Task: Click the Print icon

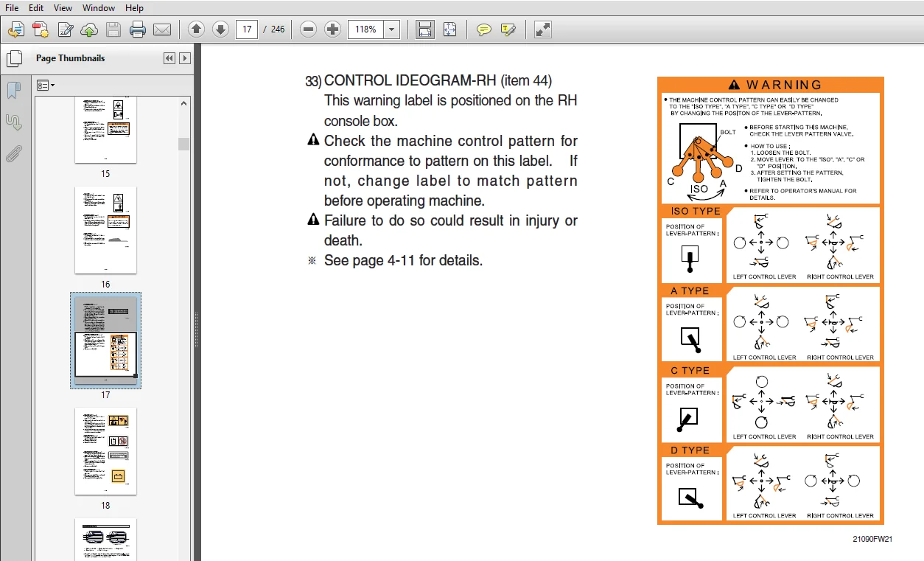Action: pos(138,29)
